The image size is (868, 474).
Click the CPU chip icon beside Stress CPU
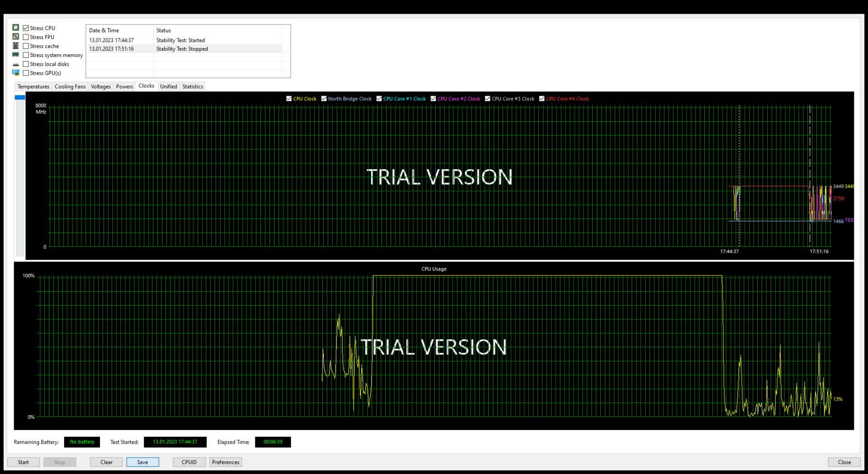(x=16, y=28)
